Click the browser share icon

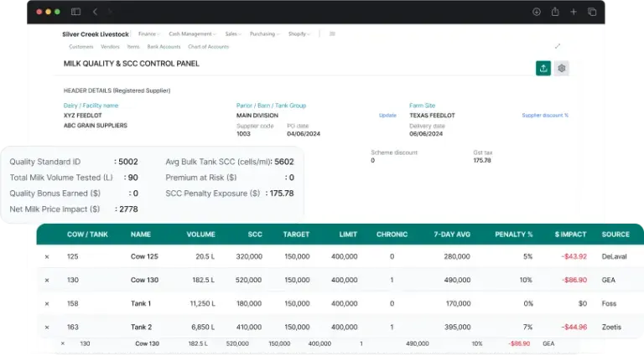(x=555, y=12)
